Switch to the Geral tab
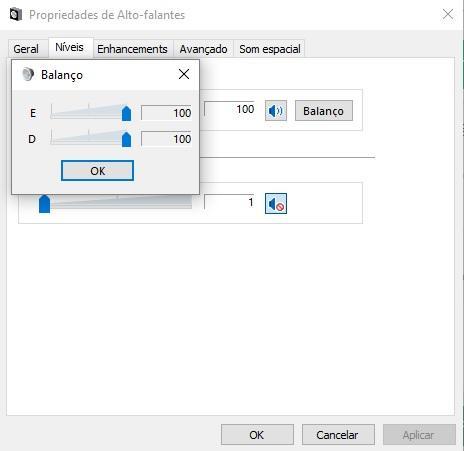Image resolution: width=464 pixels, height=451 pixels. point(26,49)
